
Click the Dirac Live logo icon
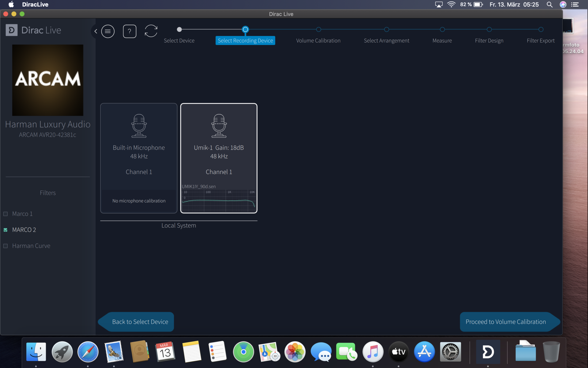coord(12,30)
